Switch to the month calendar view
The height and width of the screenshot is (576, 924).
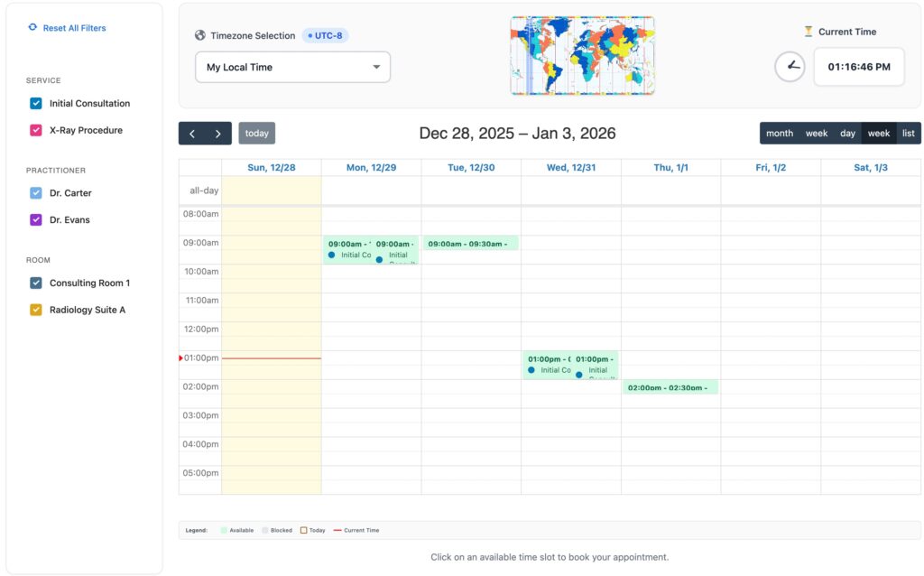(779, 134)
